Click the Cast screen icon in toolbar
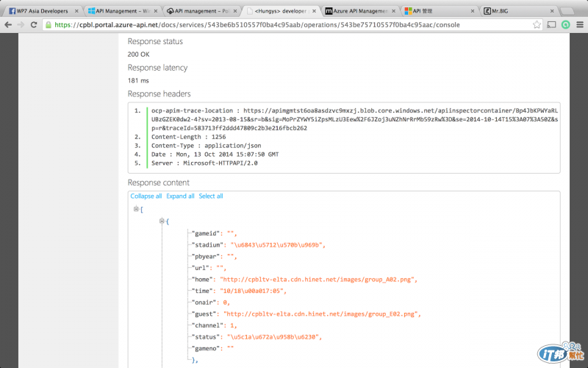Image resolution: width=588 pixels, height=368 pixels. click(x=551, y=25)
